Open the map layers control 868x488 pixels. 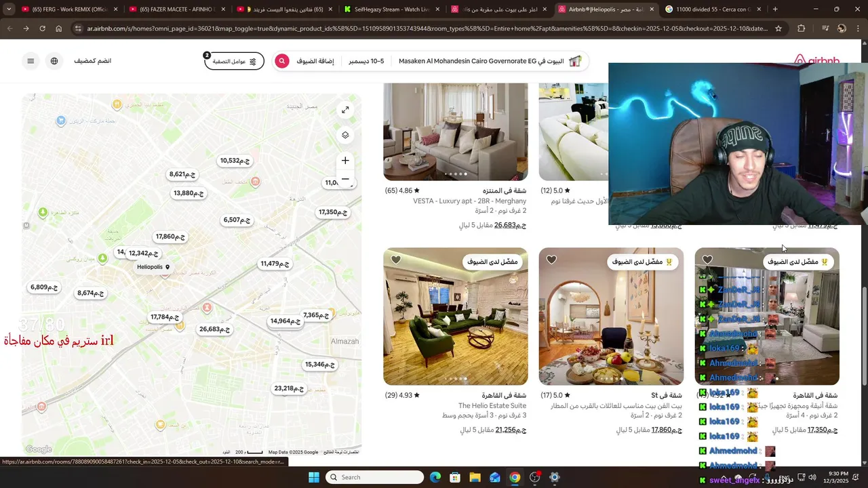pos(345,135)
